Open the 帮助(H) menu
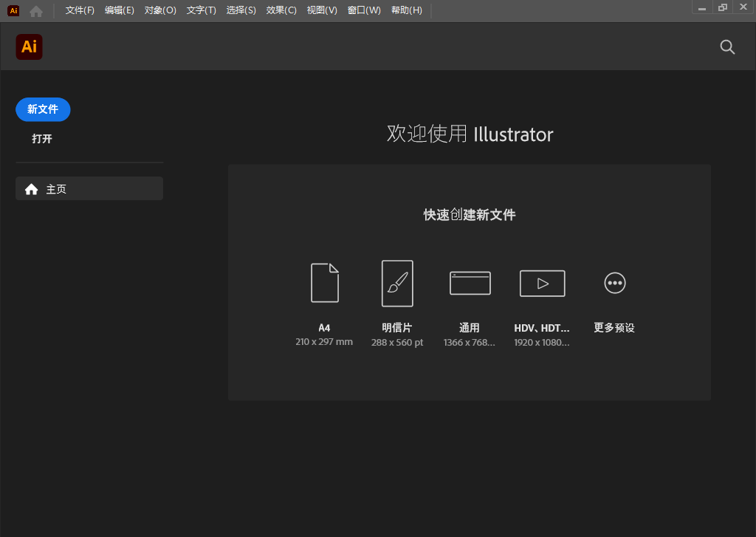This screenshot has height=537, width=756. click(x=407, y=10)
